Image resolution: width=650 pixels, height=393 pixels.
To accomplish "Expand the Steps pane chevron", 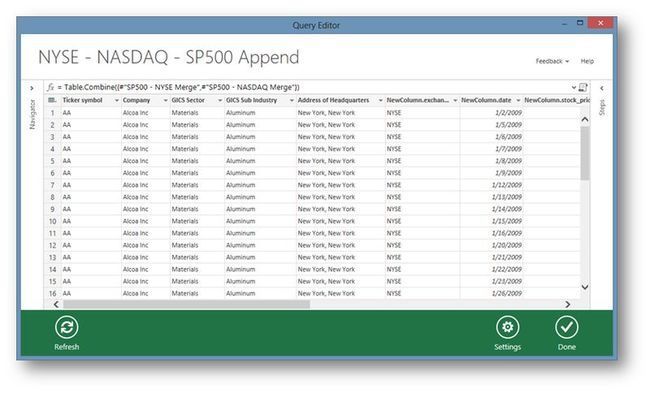I will coord(602,88).
